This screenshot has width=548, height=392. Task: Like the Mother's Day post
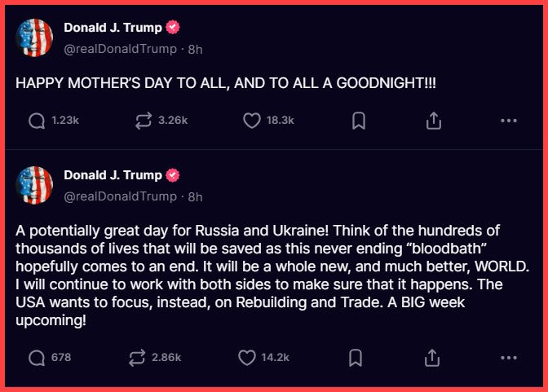(252, 121)
